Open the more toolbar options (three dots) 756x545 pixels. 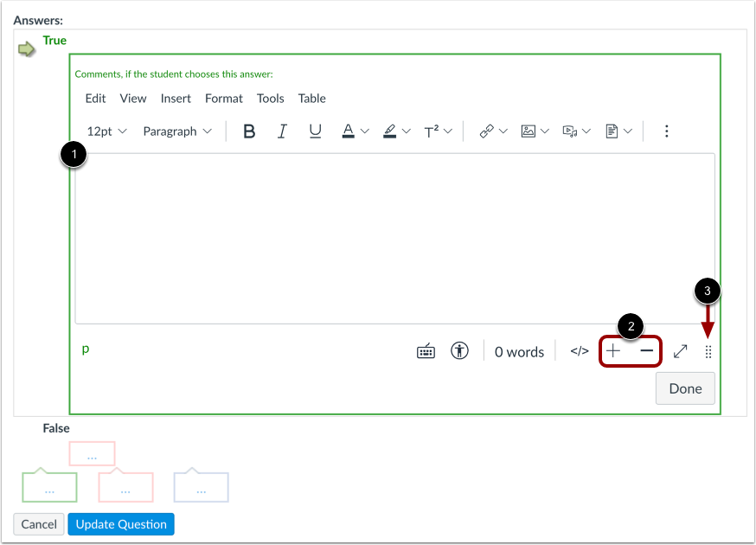point(666,131)
